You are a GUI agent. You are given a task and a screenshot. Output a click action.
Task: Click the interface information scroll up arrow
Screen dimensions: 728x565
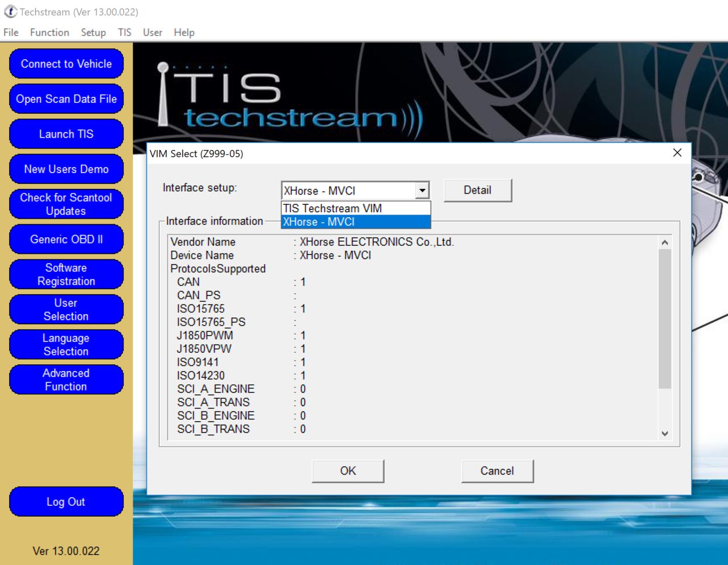coord(665,242)
